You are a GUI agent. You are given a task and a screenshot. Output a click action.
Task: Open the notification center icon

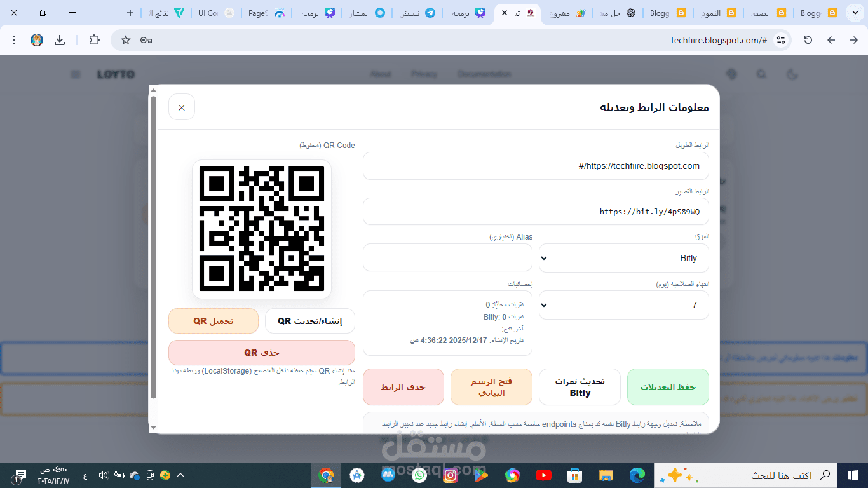[20, 475]
